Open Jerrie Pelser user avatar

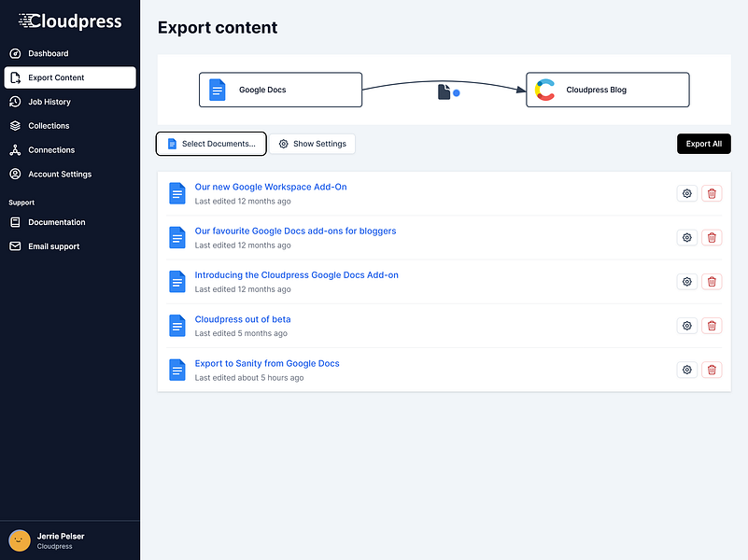pyautogui.click(x=20, y=541)
